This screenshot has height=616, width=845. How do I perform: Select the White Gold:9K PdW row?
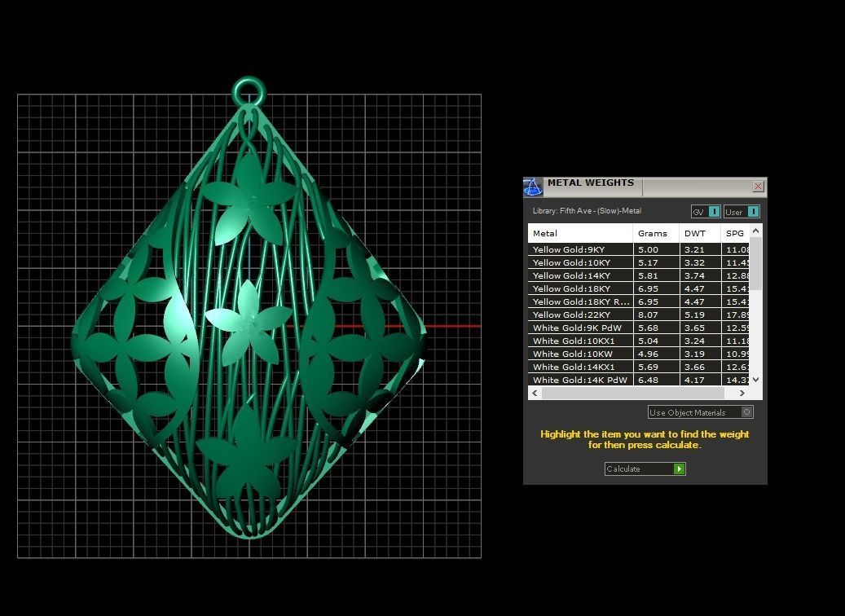click(639, 328)
